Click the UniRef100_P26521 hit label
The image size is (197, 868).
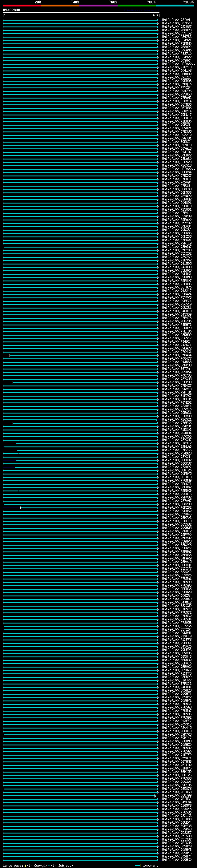coord(177,419)
